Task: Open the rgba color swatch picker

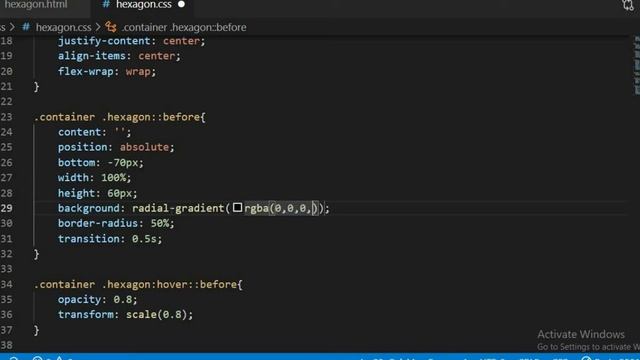Action: point(237,207)
